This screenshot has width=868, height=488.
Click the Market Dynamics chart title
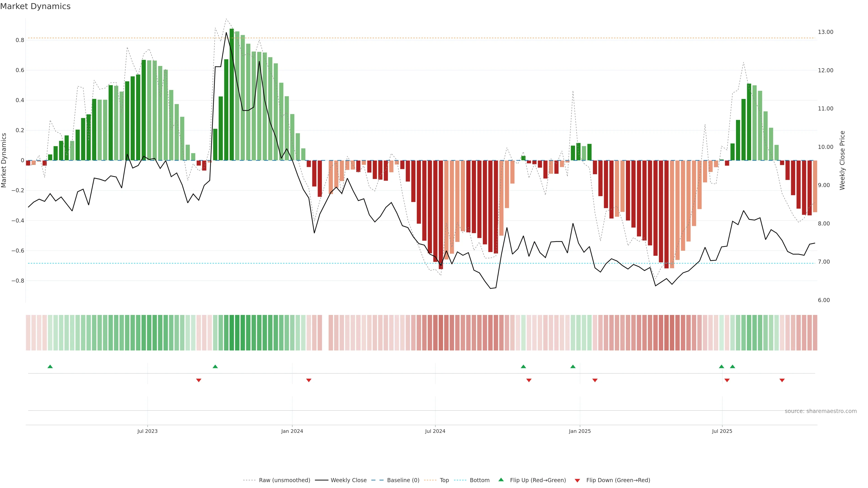(35, 6)
